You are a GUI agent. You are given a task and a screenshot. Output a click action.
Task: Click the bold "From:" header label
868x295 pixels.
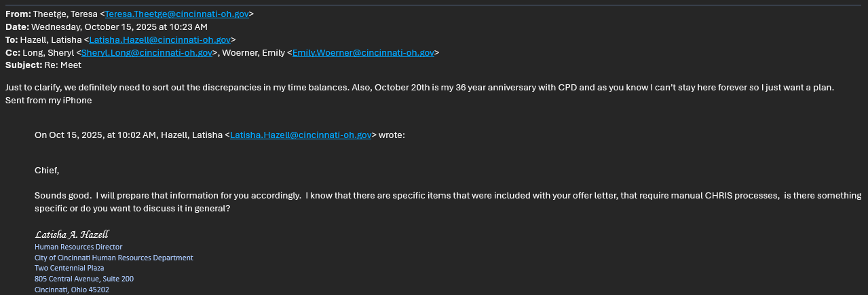tap(18, 14)
